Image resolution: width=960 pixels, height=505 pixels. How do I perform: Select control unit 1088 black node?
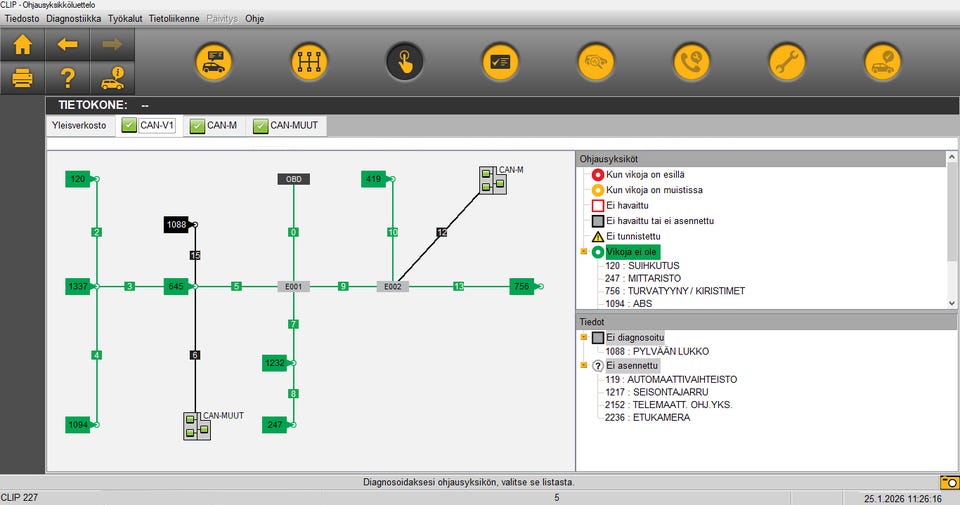[177, 225]
